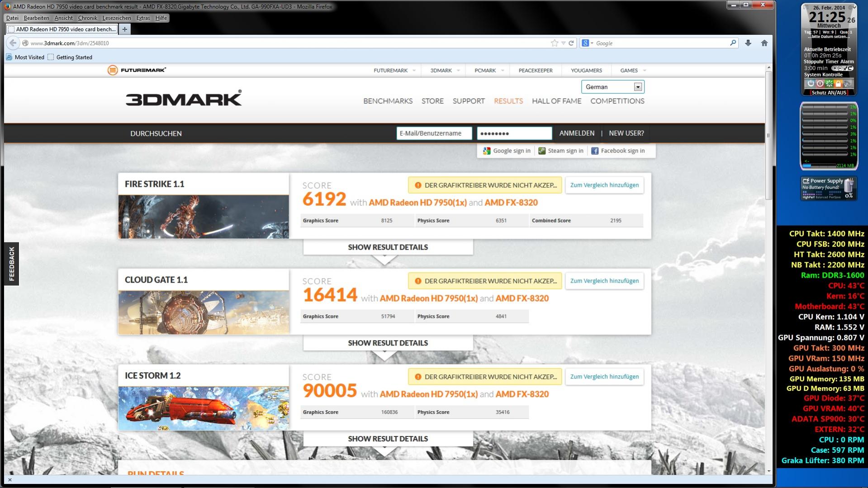The width and height of the screenshot is (868, 488).
Task: Go to the Firefox home page icon
Action: click(x=764, y=43)
